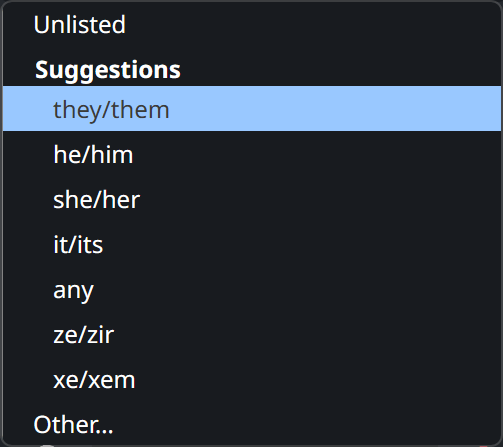Click the she/her list entry

click(252, 199)
